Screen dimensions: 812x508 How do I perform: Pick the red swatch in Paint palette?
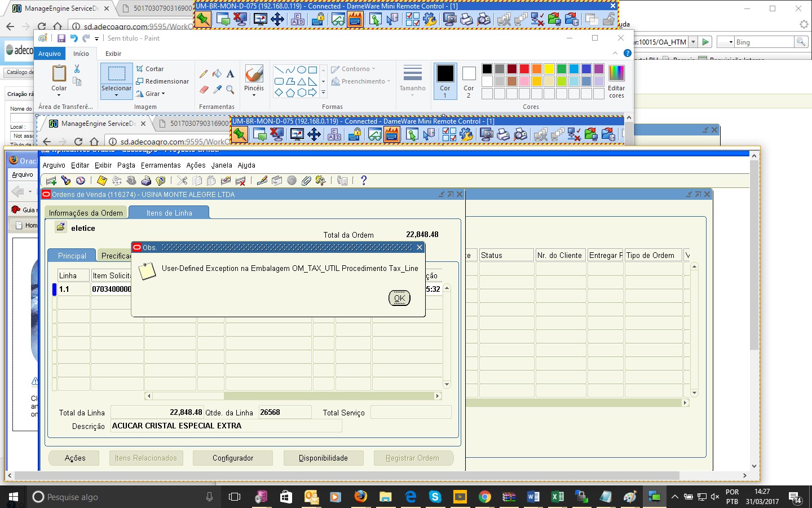tap(524, 69)
